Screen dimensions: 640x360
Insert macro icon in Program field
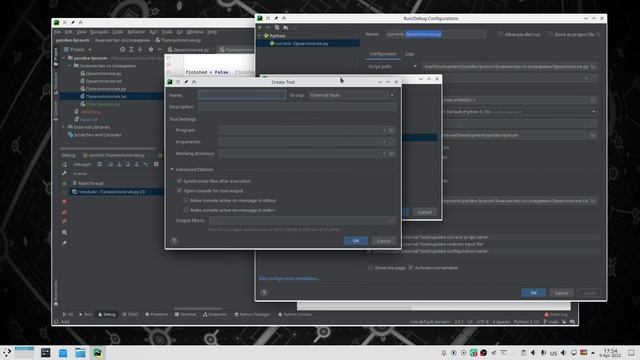coord(384,130)
